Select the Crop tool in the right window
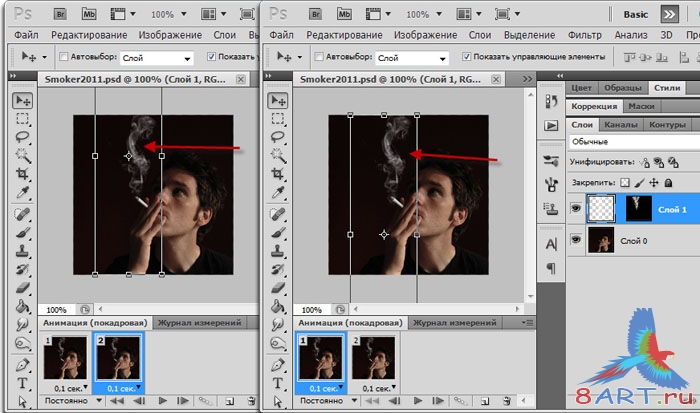Screen dimensions: 700x413 tap(277, 174)
